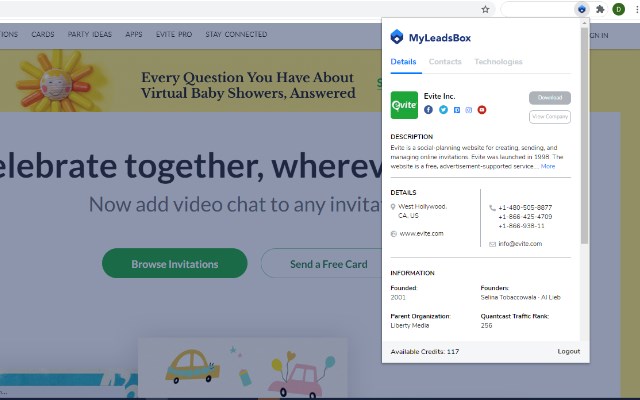The height and width of the screenshot is (400, 640).
Task: Open APPS menu on Evite site
Action: tap(134, 34)
